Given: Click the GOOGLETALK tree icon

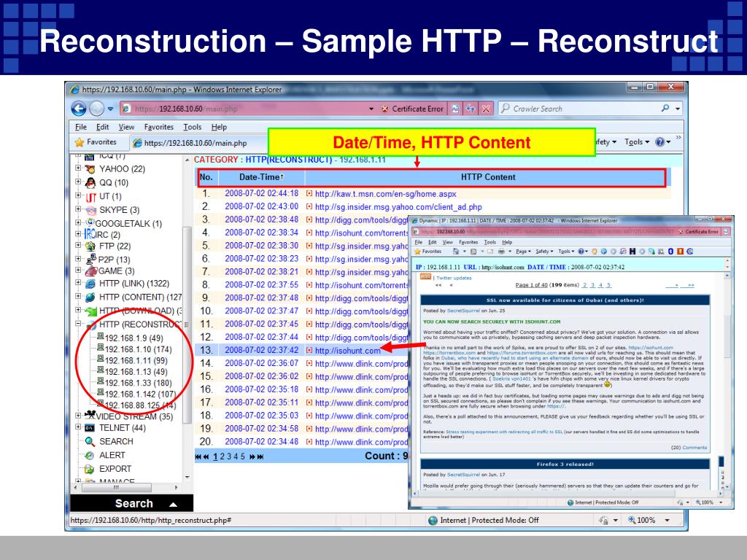Looking at the screenshot, I should coord(90,222).
